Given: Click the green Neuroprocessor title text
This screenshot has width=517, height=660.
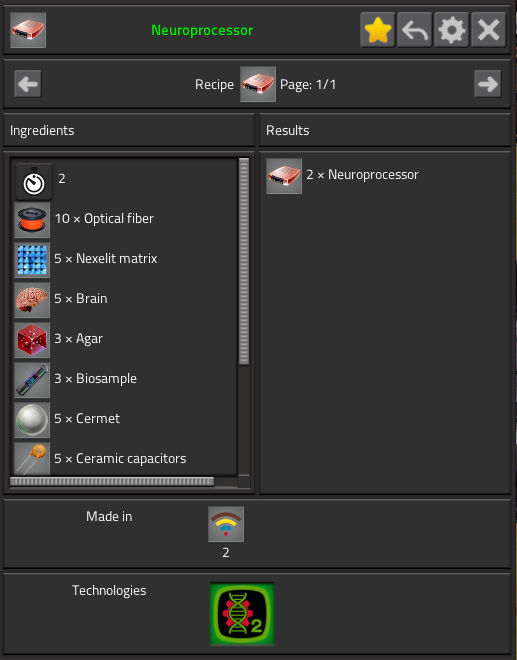Looking at the screenshot, I should click(x=202, y=30).
